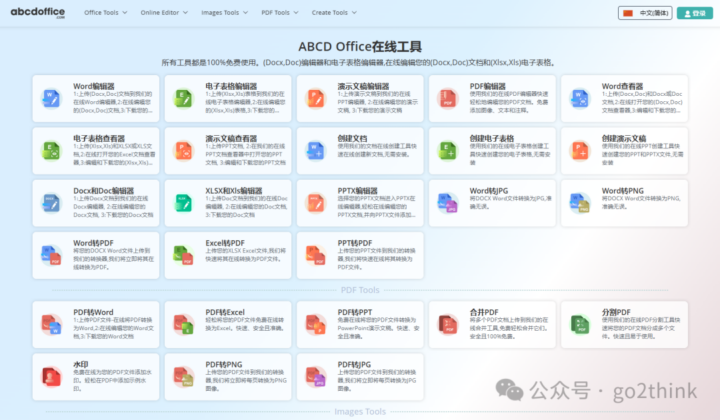Open the 电子表格查看器 icon
The image size is (720, 420).
click(51, 151)
